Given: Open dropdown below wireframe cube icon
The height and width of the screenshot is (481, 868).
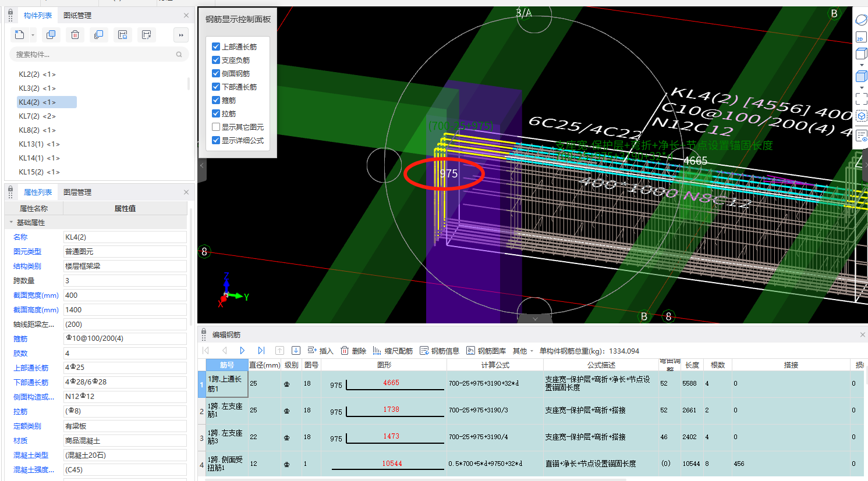Looking at the screenshot, I should pos(862,65).
